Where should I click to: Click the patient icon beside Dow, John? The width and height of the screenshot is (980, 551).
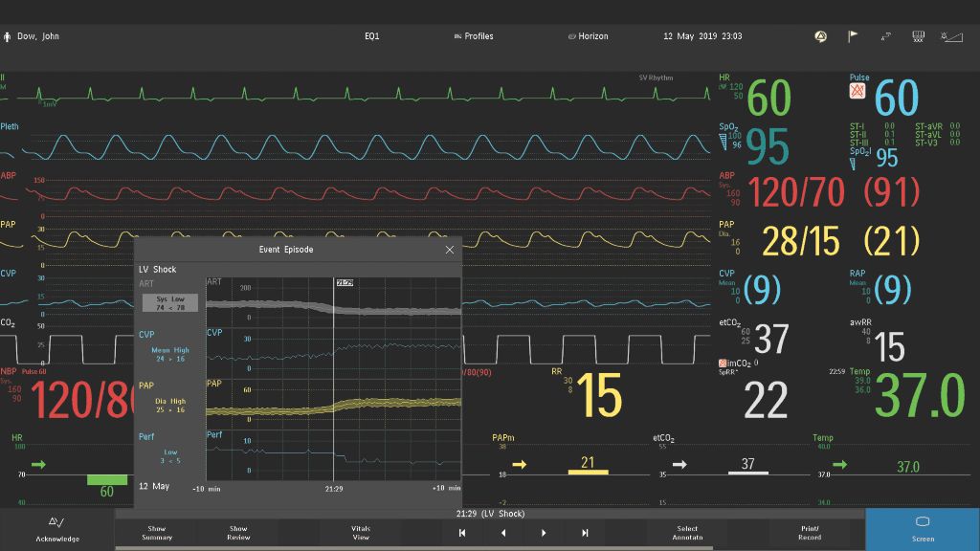pos(8,36)
